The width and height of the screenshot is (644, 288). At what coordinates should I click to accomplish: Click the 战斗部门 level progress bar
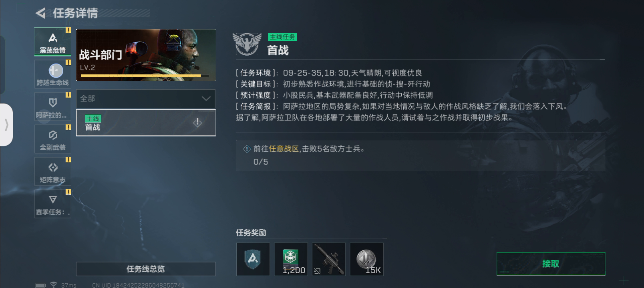tap(145, 76)
